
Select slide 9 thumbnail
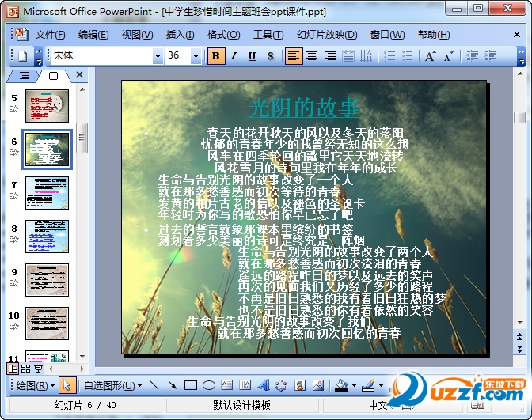click(47, 280)
